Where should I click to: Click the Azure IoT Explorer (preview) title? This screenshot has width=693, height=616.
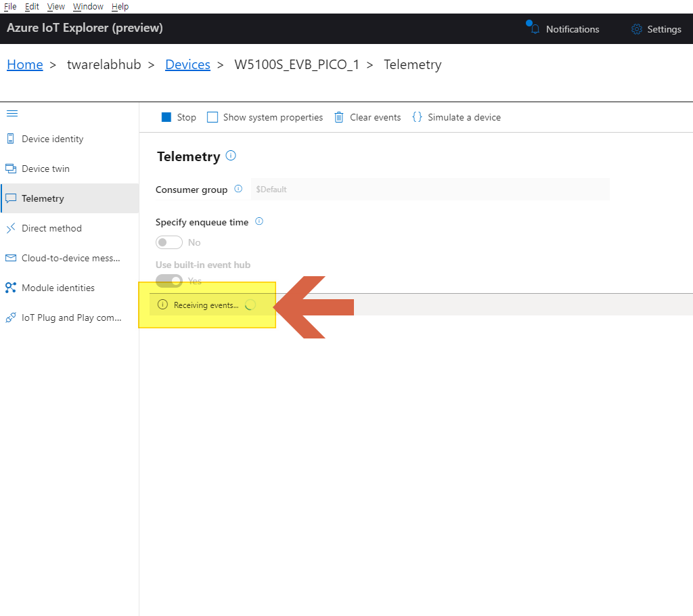85,28
